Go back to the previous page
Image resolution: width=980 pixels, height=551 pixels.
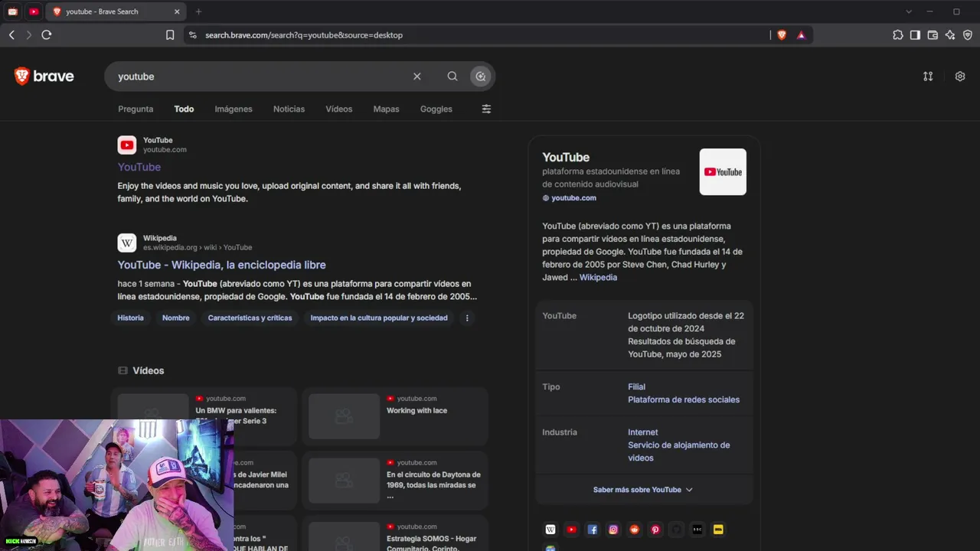11,34
